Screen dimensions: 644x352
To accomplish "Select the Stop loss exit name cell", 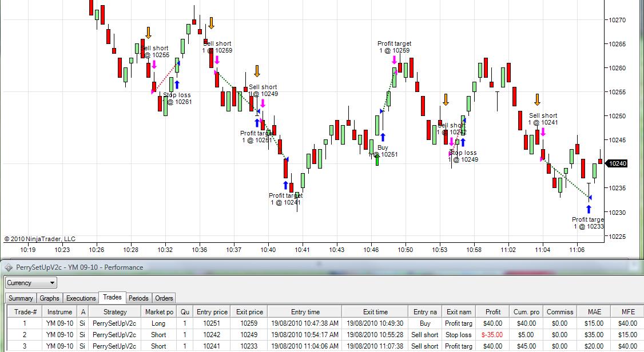I will (x=459, y=335).
